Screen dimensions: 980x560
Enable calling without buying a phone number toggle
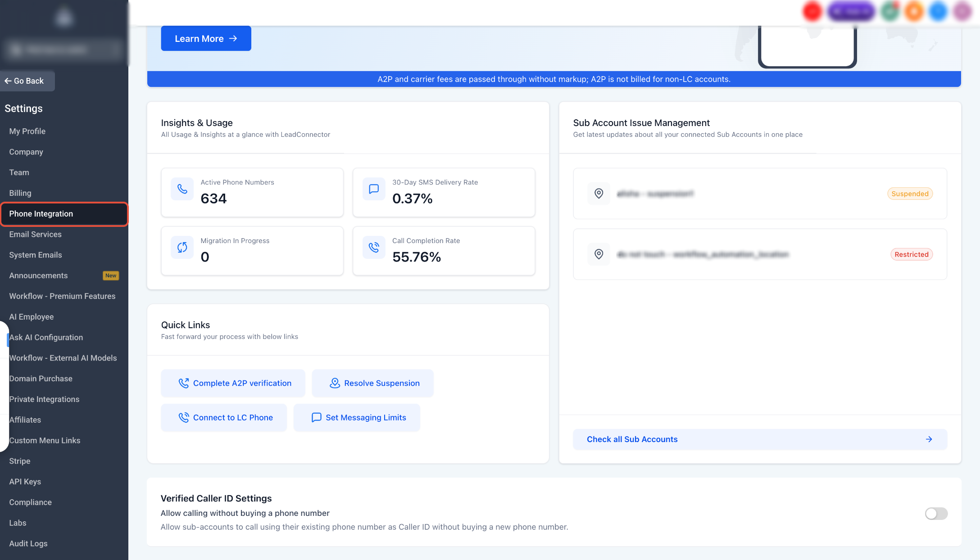click(936, 514)
